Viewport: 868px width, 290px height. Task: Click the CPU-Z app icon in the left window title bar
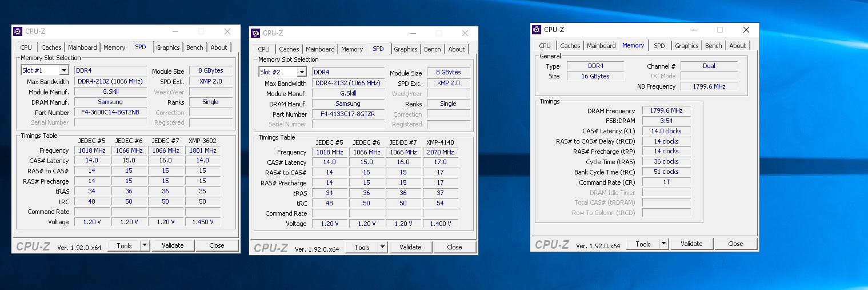point(18,31)
